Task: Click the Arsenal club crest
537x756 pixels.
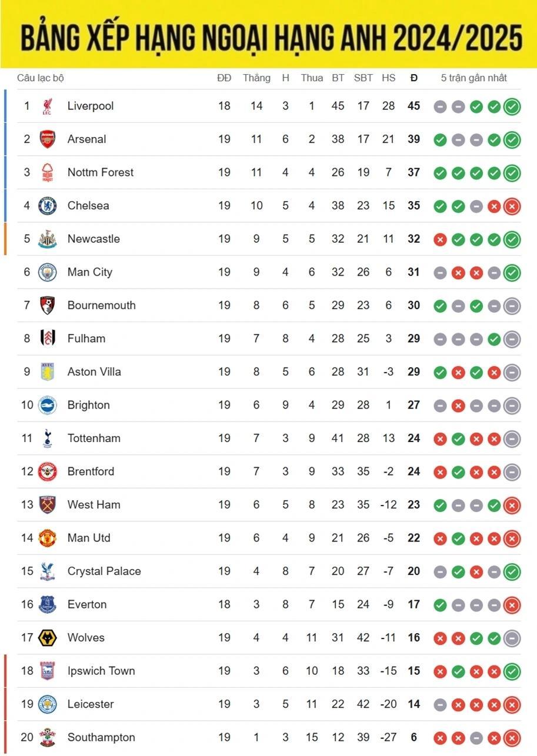Action: coord(48,139)
